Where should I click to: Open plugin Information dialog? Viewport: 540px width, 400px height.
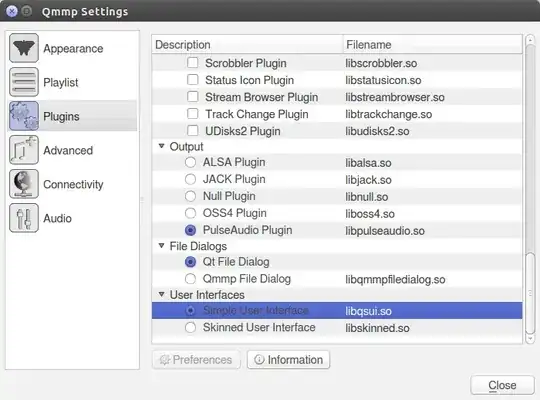coord(288,360)
